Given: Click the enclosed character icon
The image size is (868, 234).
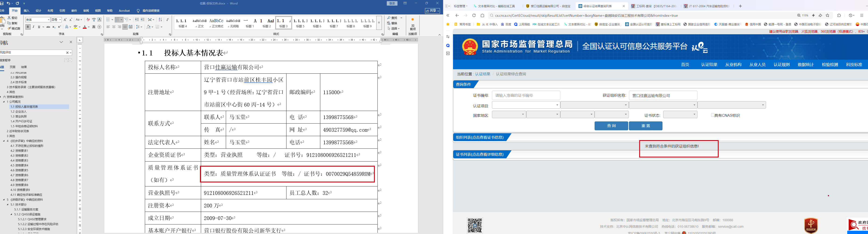Looking at the screenshot, I should click(99, 27).
